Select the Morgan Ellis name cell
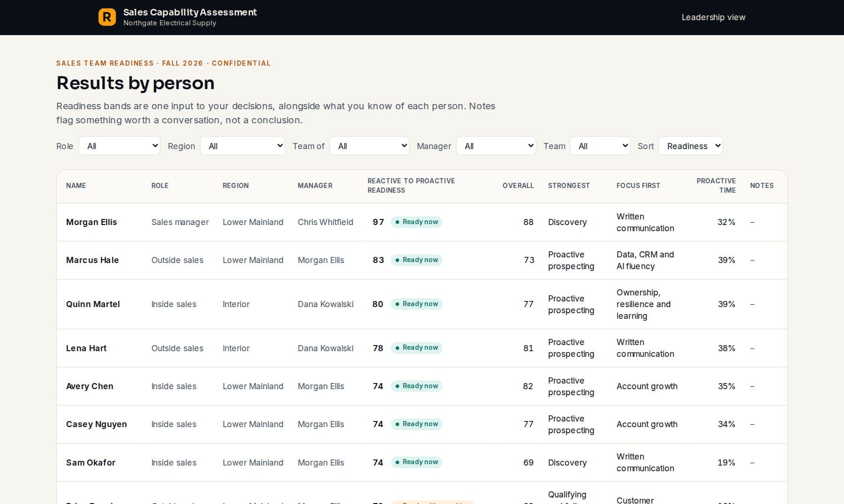844x504 pixels. (x=91, y=222)
